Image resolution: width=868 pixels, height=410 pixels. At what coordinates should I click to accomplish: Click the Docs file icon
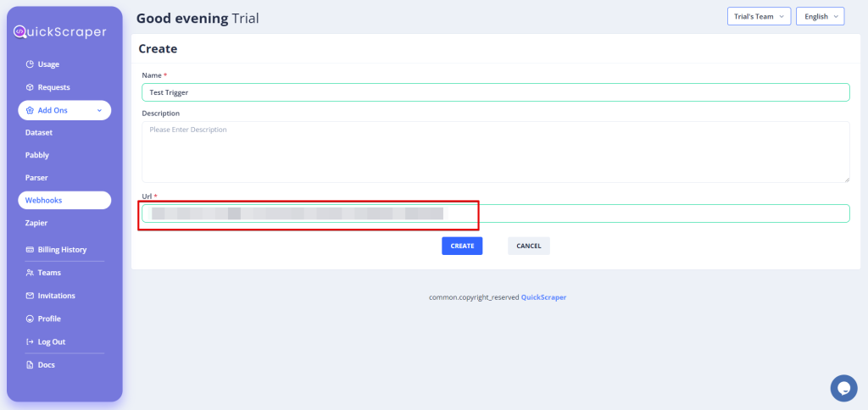point(30,365)
